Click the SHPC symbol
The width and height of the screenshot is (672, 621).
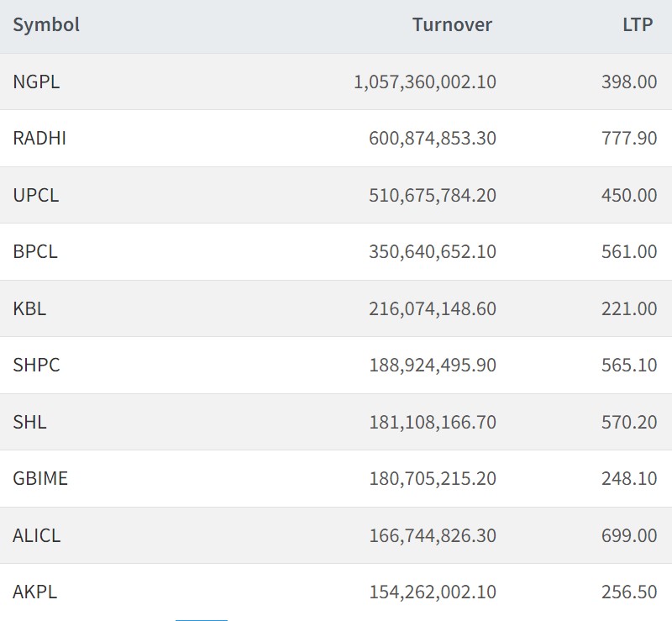click(36, 366)
